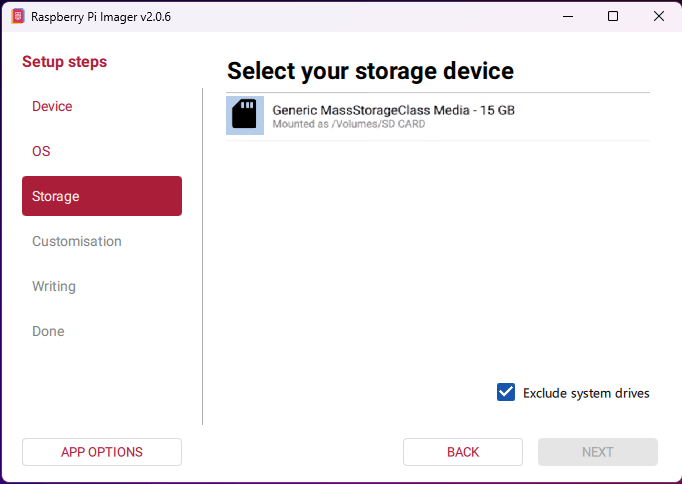Select the highlighted Storage step
The width and height of the screenshot is (682, 484).
click(101, 196)
